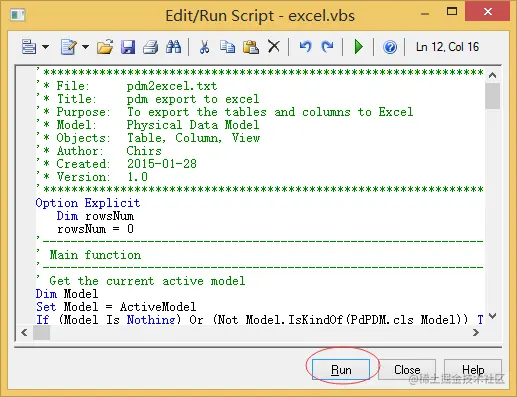The height and width of the screenshot is (397, 517).
Task: Redo the last undone edit
Action: tap(327, 47)
